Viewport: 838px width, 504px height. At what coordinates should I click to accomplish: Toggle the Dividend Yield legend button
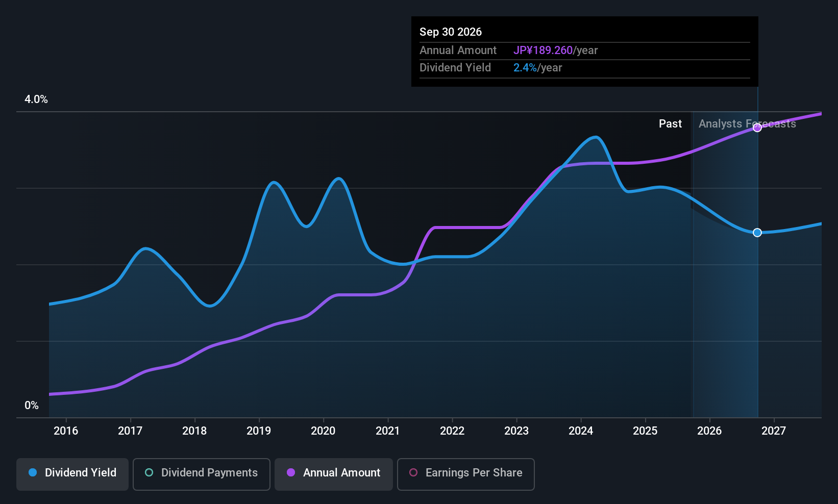pyautogui.click(x=72, y=474)
